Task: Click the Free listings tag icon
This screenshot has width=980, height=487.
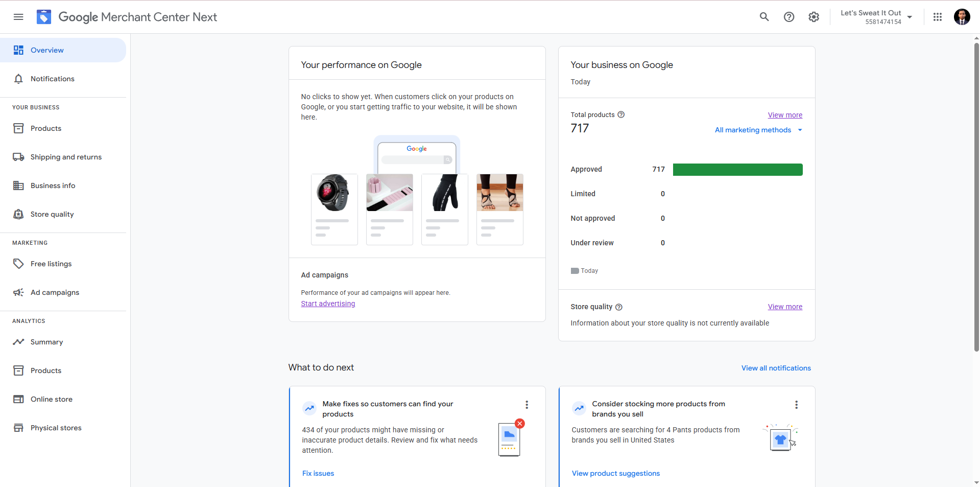Action: click(18, 264)
